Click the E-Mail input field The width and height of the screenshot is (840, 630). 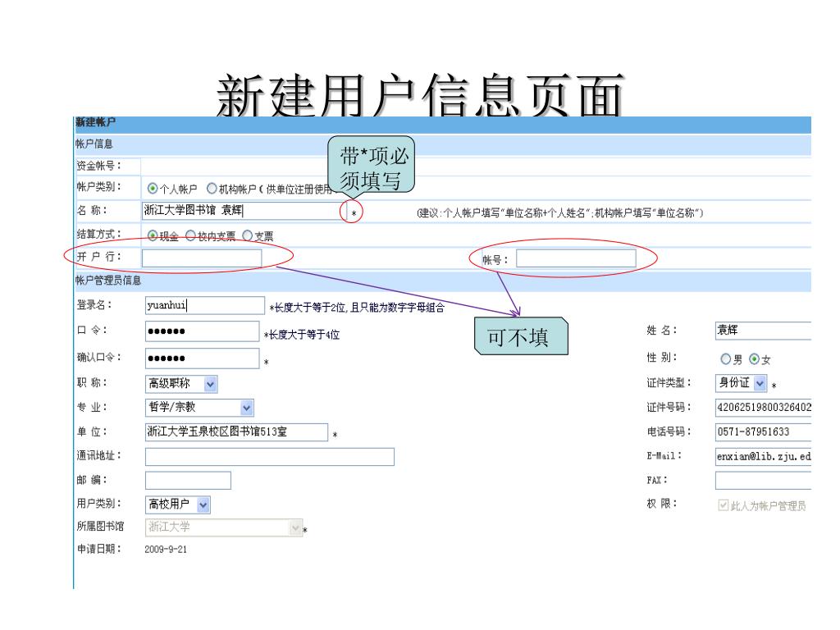[x=764, y=456]
